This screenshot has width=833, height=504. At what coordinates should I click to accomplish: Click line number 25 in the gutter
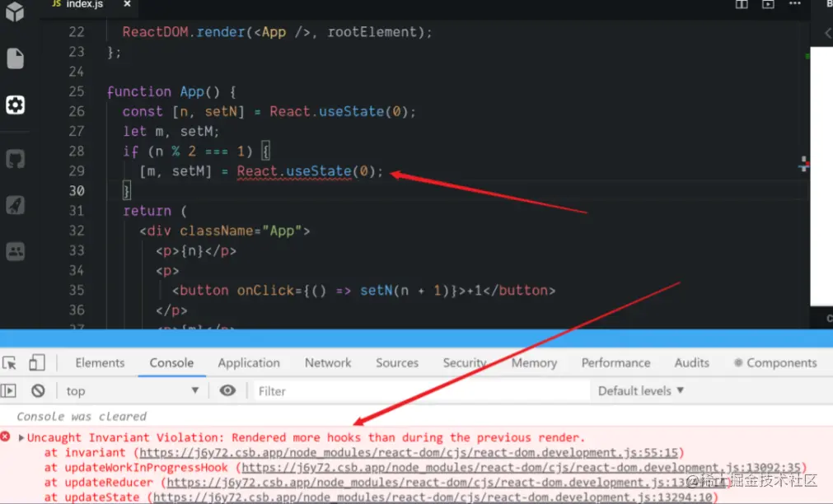pos(77,91)
